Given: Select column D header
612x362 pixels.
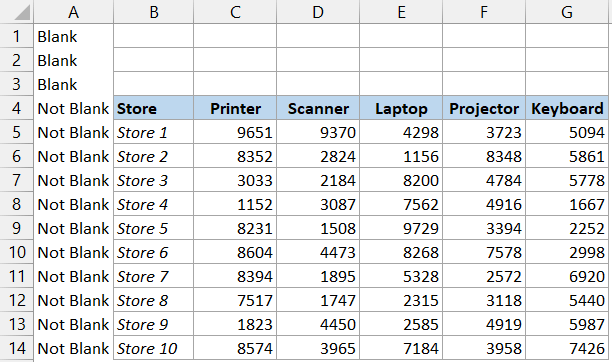Looking at the screenshot, I should pos(318,12).
